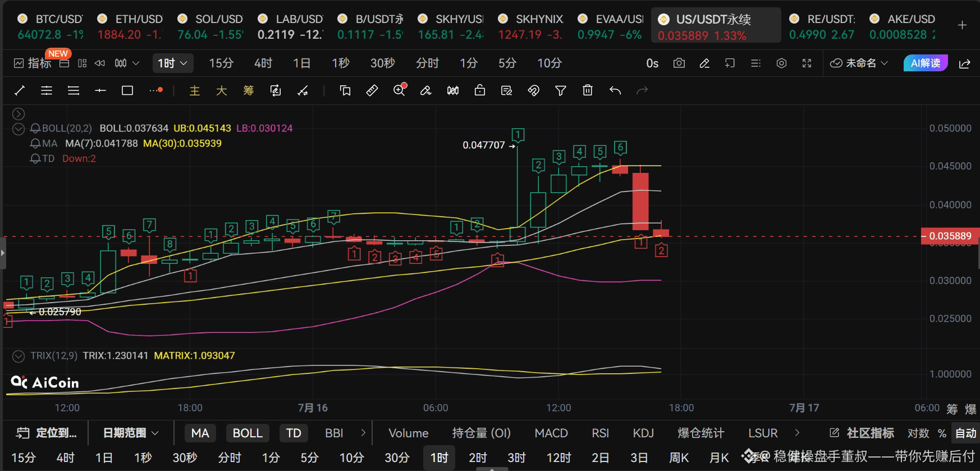Viewport: 980px width, 471px height.
Task: Click the round arrow above BOLL legend
Action: tap(19, 114)
